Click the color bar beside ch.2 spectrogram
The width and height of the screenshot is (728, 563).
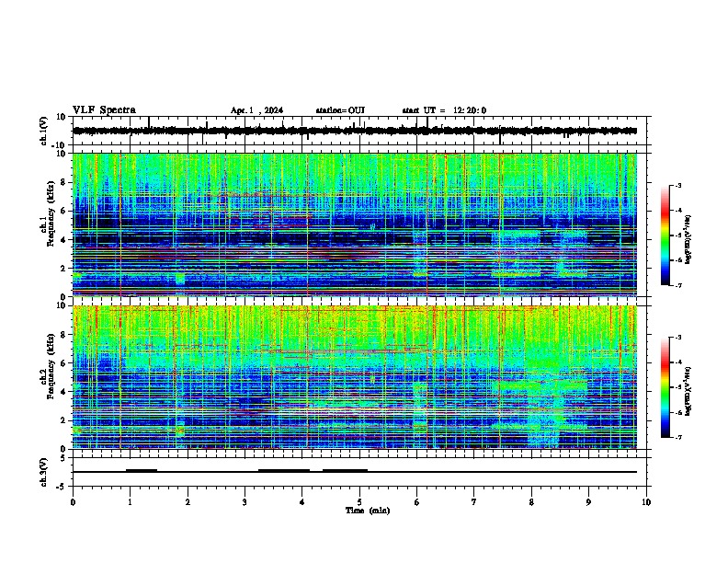click(x=665, y=387)
